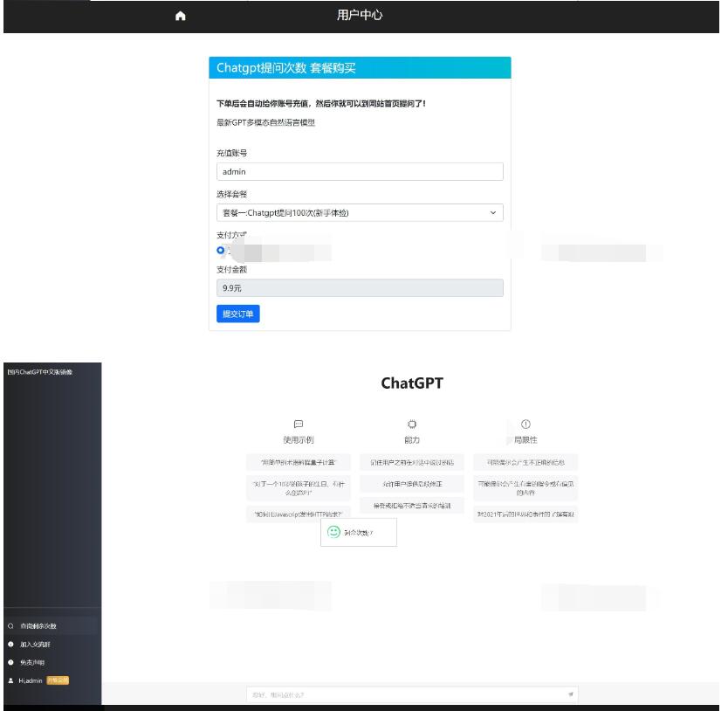This screenshot has width=728, height=711.
Task: Click the user avatar icon beside Hi,admin
Action: pos(10,680)
